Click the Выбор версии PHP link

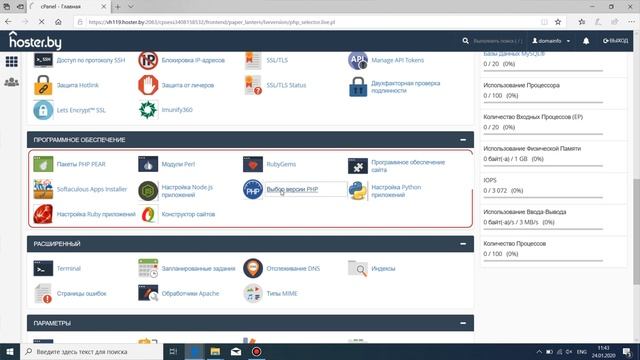pos(292,189)
